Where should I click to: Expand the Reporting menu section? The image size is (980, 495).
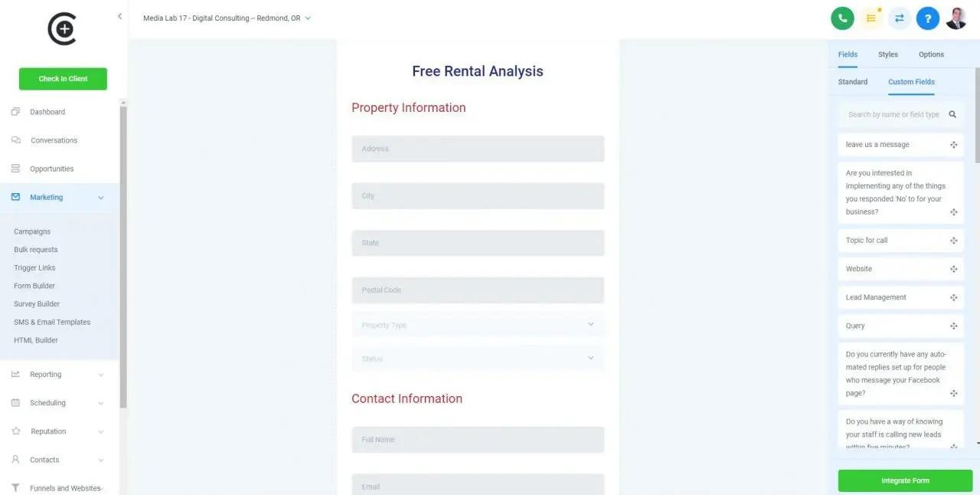pyautogui.click(x=57, y=375)
